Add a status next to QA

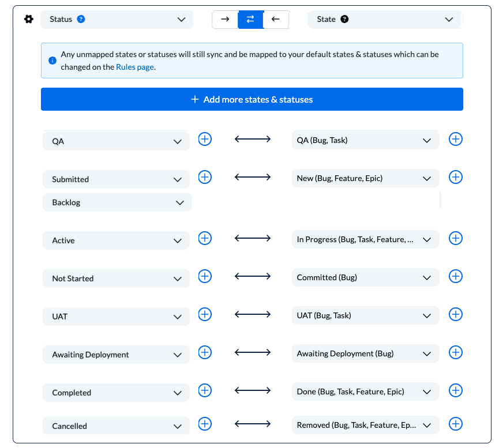[205, 139]
